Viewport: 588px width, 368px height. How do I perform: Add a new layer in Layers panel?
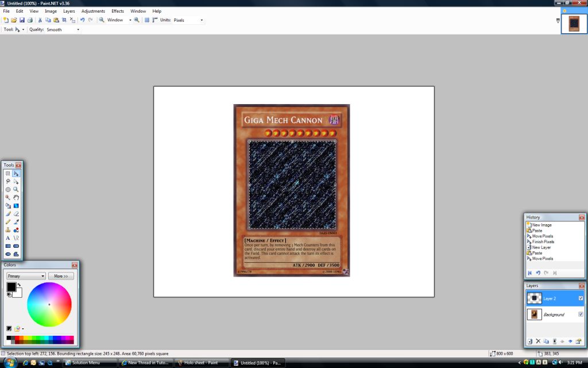(x=530, y=341)
